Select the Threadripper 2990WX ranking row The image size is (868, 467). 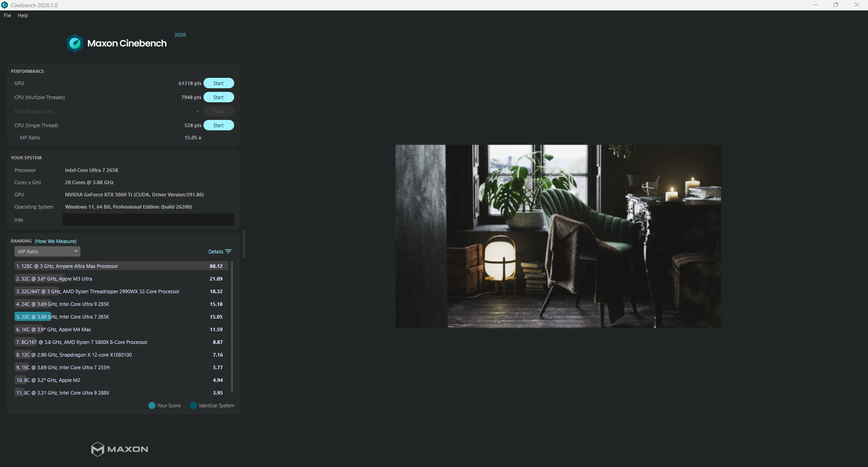121,291
